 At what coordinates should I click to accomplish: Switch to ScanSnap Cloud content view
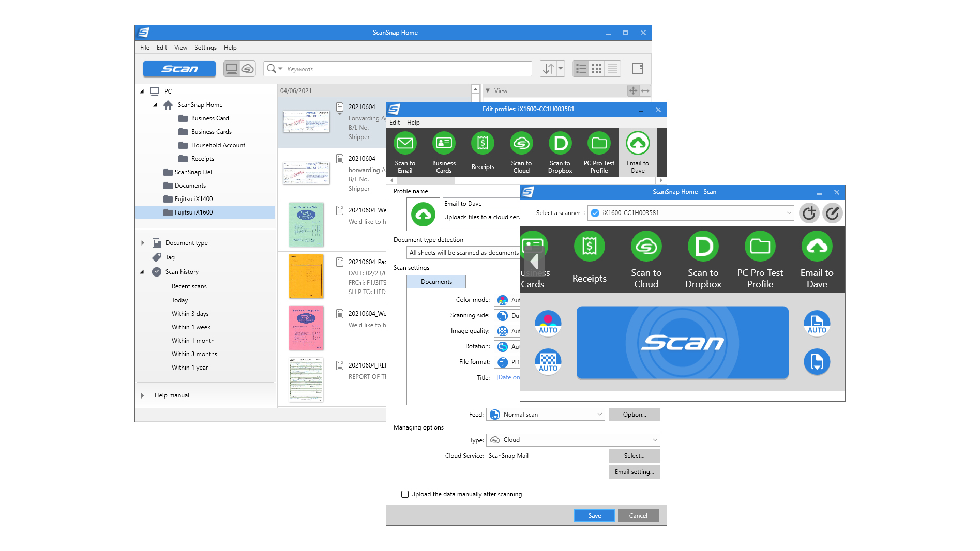tap(248, 69)
